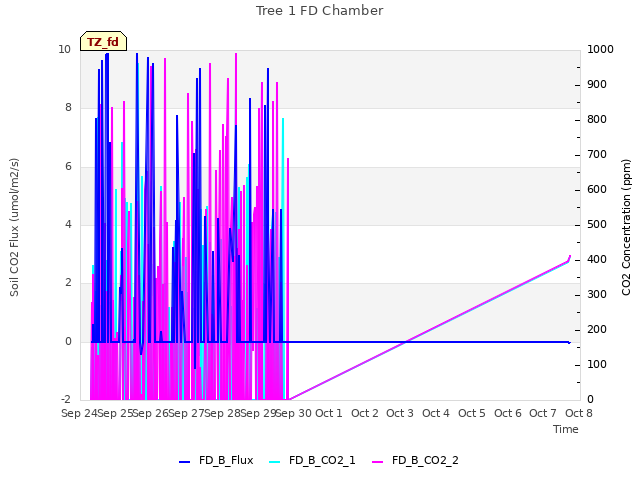640x480 pixels.
Task: Click the left axis value 4
Action: [x=68, y=224]
